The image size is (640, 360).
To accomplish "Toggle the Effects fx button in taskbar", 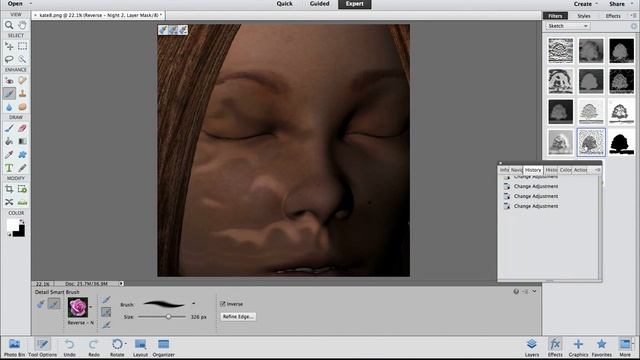I will [555, 348].
